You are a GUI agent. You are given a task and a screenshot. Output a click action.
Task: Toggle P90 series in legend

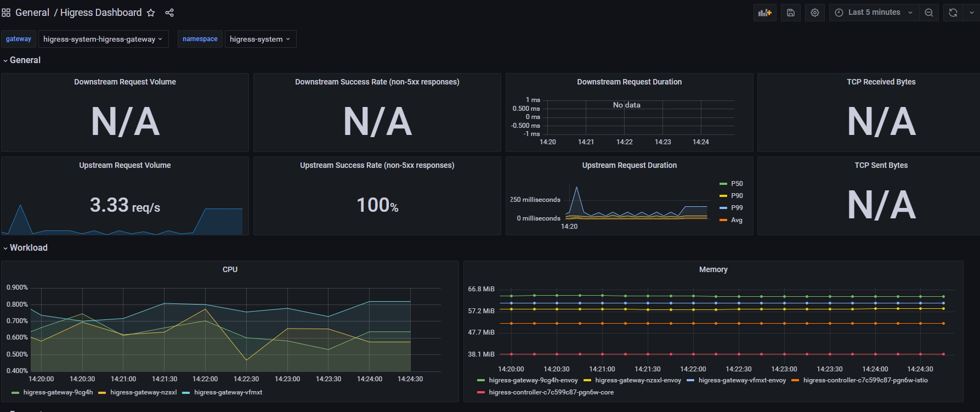[737, 196]
